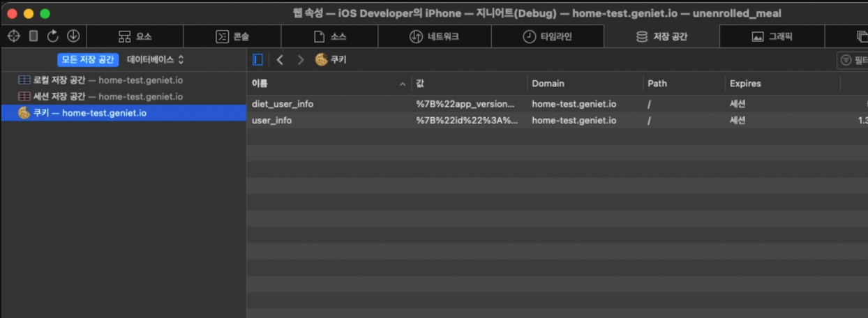This screenshot has height=318, width=868.
Task: Select 세션 저장 공간 in the sidebar
Action: click(x=100, y=97)
